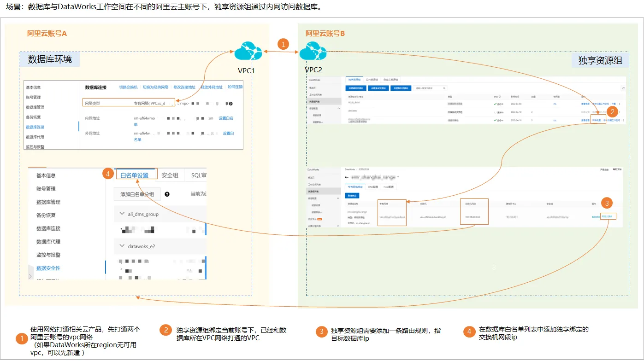Click '阿里云账号A' heading
This screenshot has width=644, height=361.
coord(47,34)
